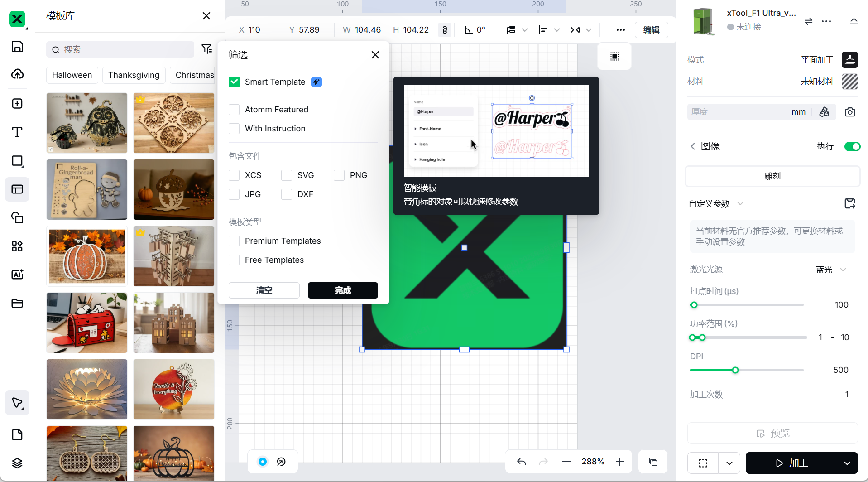Click the 完成 button in filter panel
Image resolution: width=868 pixels, height=482 pixels.
(x=343, y=290)
